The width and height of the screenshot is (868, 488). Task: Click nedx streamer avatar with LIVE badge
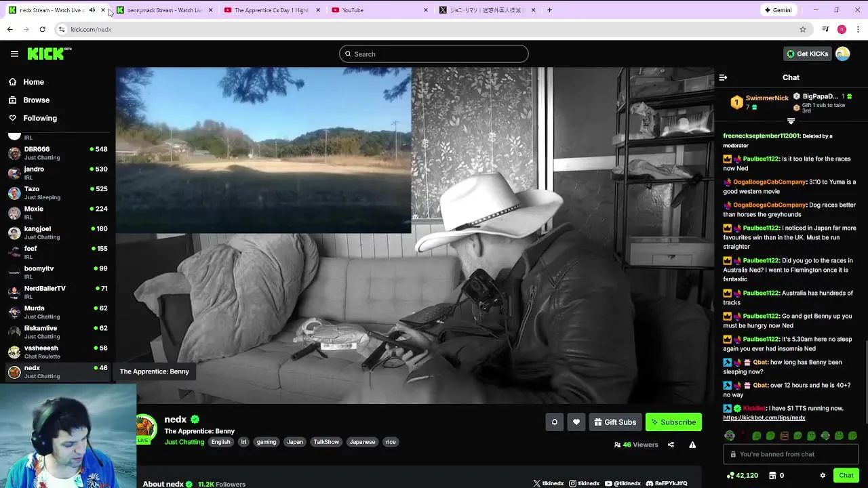pyautogui.click(x=145, y=428)
